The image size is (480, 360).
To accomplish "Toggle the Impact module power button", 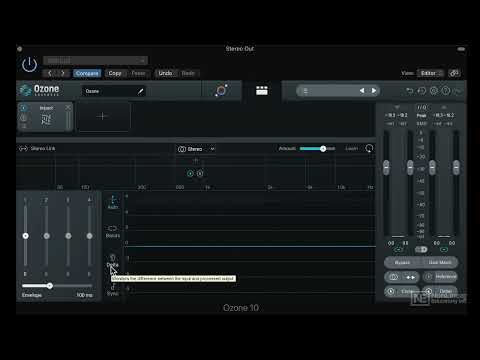I will point(23,108).
